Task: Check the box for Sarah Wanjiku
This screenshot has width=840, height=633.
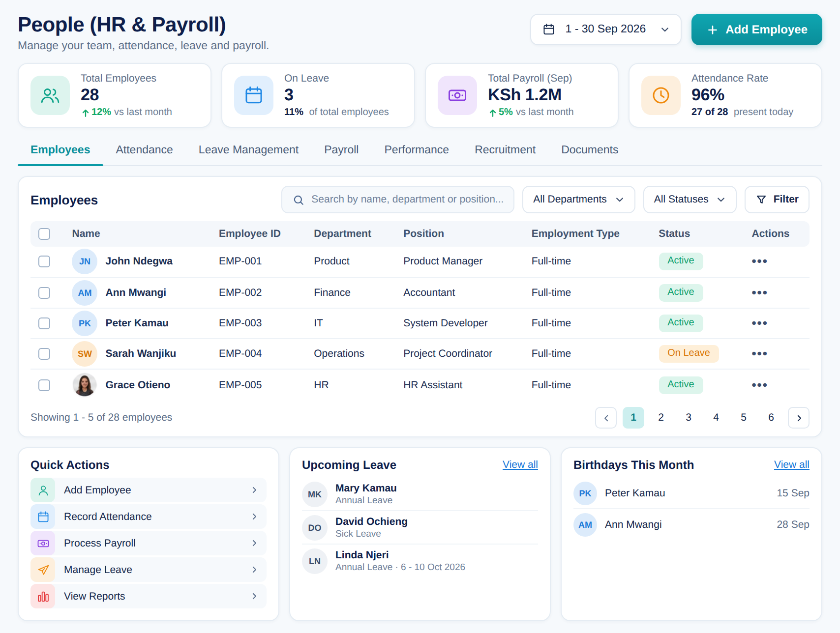Action: point(44,354)
